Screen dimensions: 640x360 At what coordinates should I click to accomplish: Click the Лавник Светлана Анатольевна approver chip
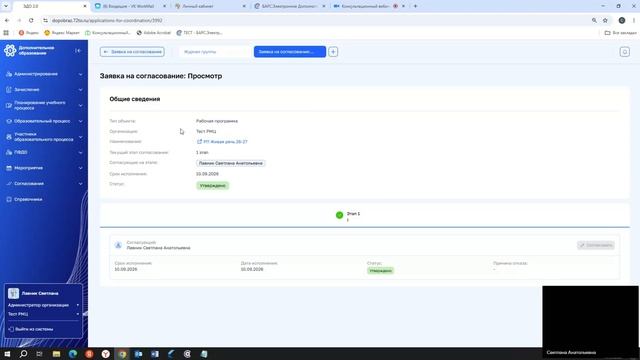231,163
